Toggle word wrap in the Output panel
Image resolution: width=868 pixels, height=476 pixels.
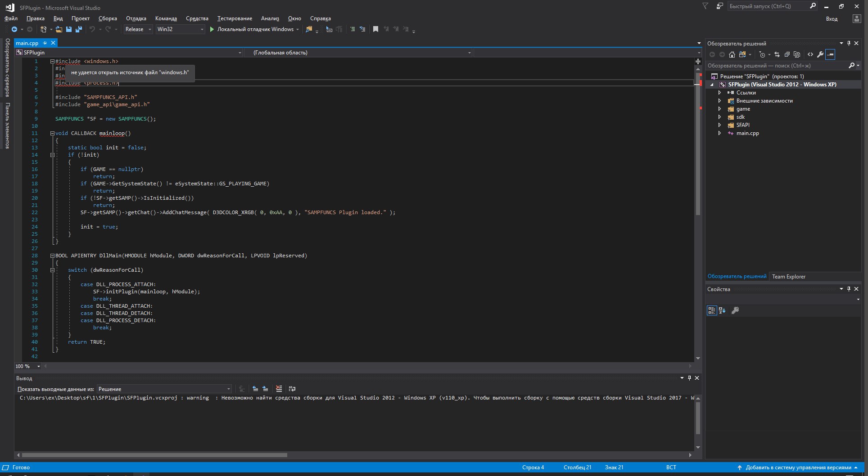[292, 389]
